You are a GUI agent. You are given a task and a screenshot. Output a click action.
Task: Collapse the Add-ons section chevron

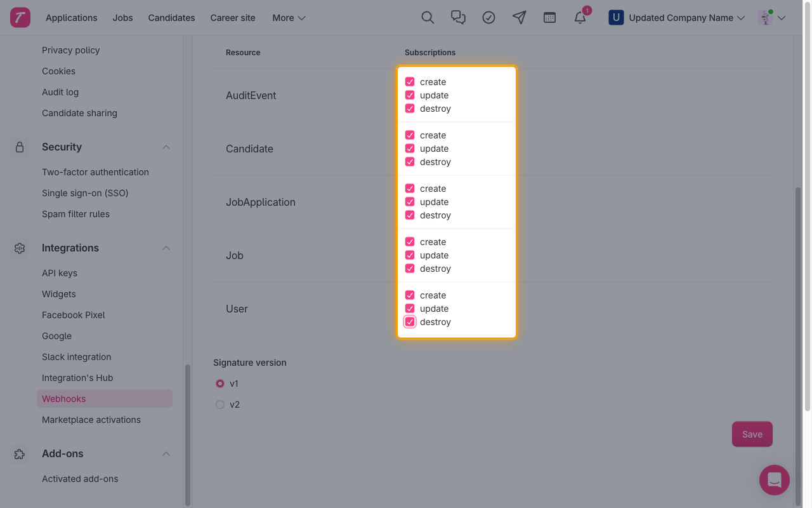[166, 453]
